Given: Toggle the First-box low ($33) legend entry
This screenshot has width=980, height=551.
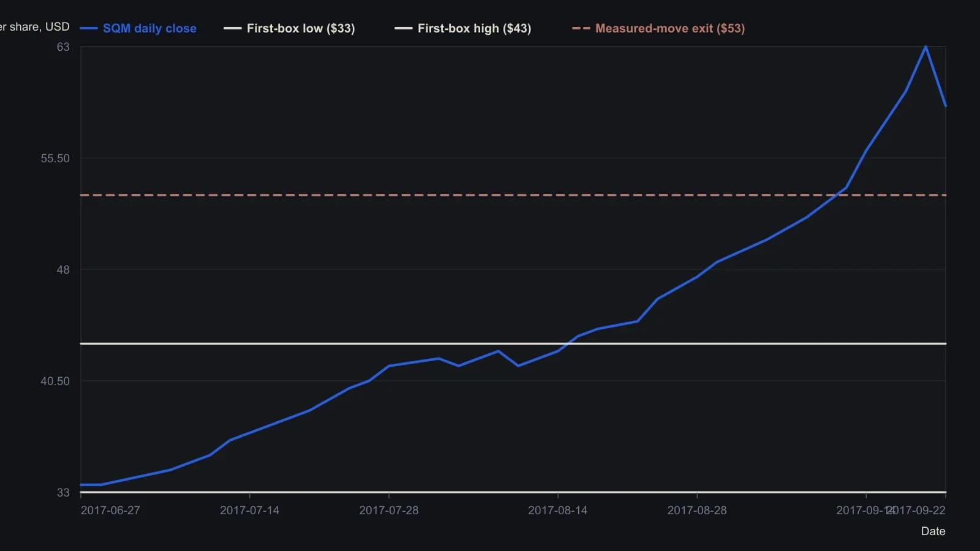Looking at the screenshot, I should tap(289, 28).
